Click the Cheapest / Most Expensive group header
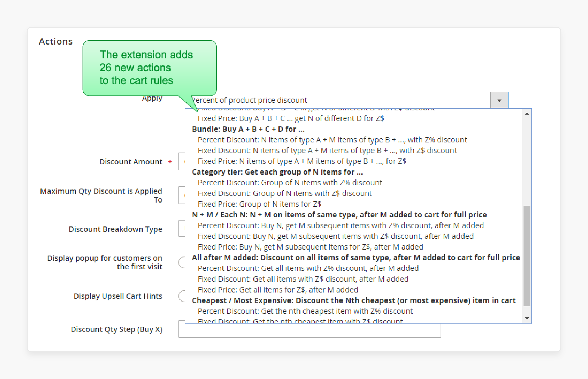This screenshot has height=379, width=588. click(x=354, y=301)
